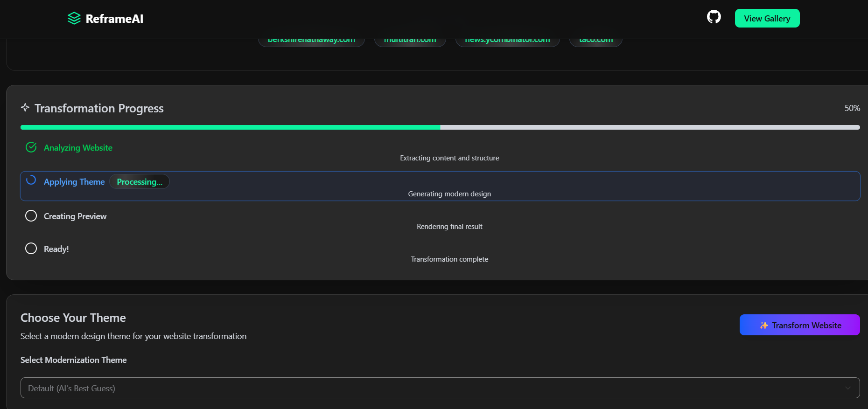
Task: Click the View Gallery button
Action: [x=767, y=18]
